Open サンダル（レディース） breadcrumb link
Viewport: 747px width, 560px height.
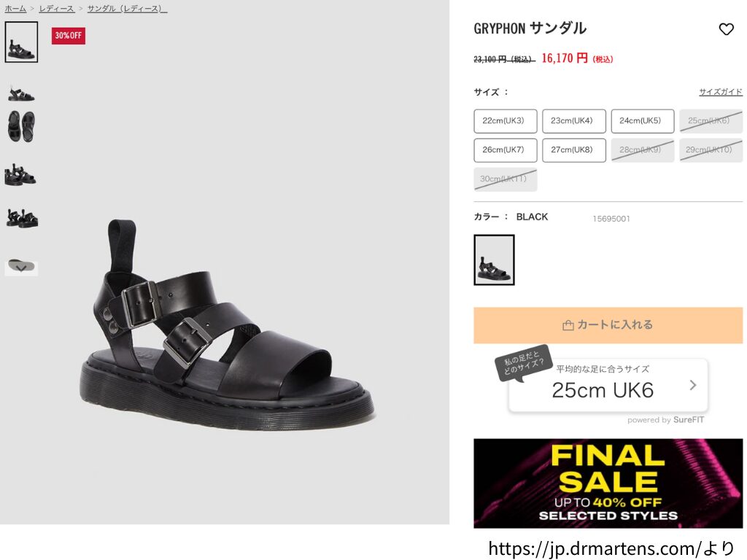coord(127,9)
